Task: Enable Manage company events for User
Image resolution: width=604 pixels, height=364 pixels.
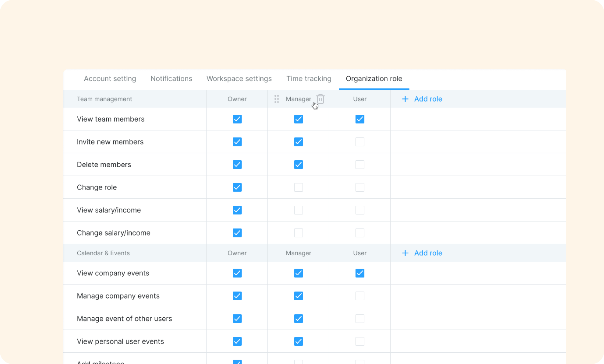Action: [x=360, y=296]
